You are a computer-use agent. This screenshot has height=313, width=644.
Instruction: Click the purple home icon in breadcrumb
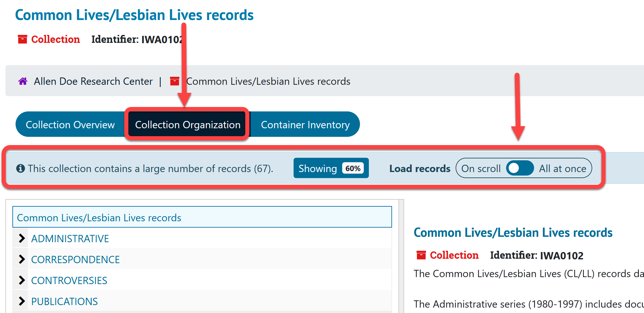(x=23, y=81)
